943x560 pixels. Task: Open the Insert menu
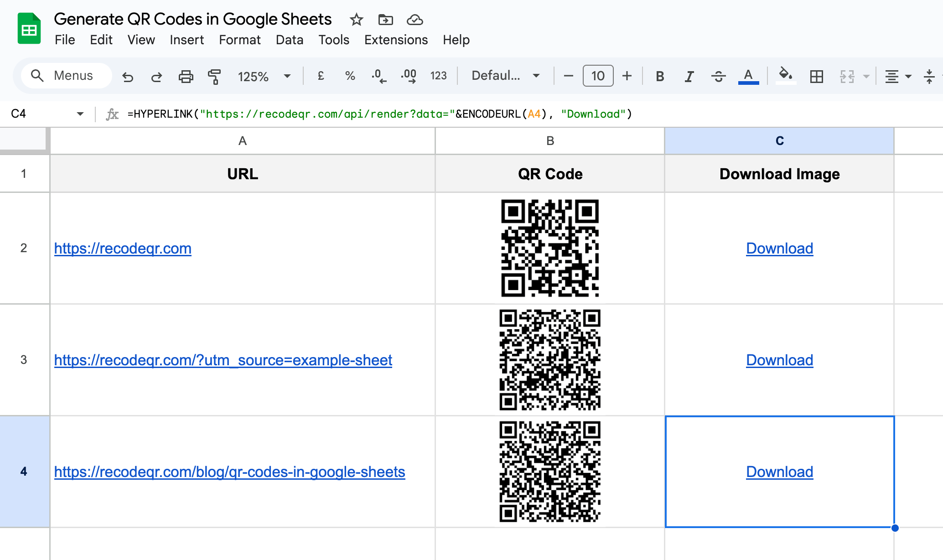pos(187,40)
